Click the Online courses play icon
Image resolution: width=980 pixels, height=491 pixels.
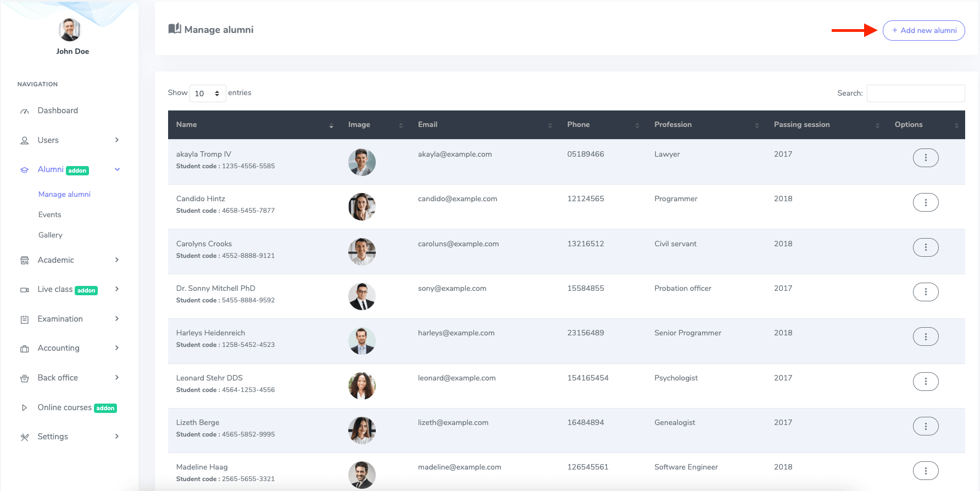(25, 408)
